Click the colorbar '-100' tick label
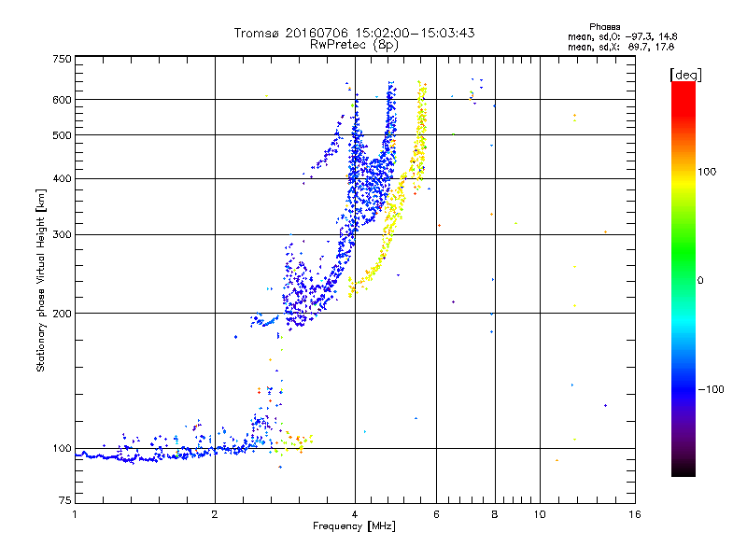Viewport: 747px width, 560px height. click(712, 389)
